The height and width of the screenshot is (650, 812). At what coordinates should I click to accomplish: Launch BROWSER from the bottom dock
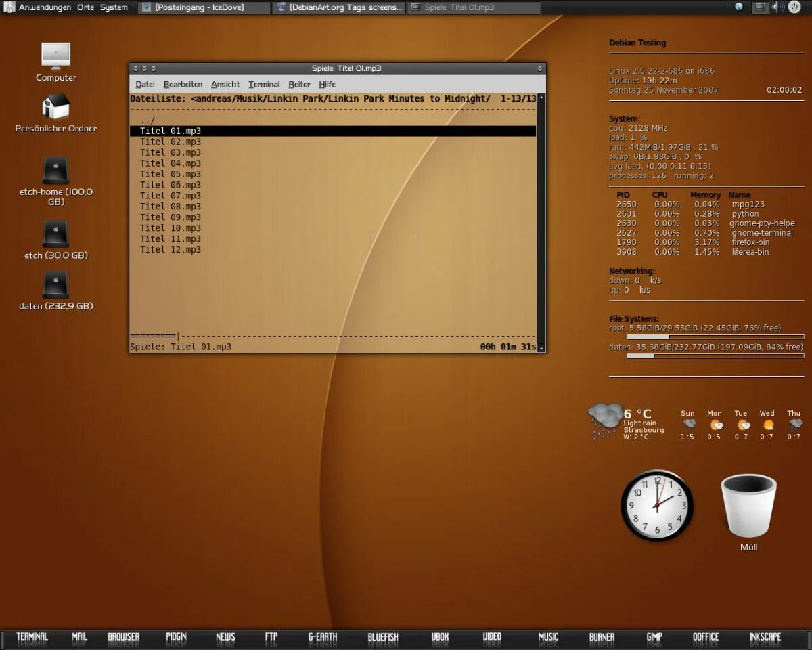click(123, 637)
